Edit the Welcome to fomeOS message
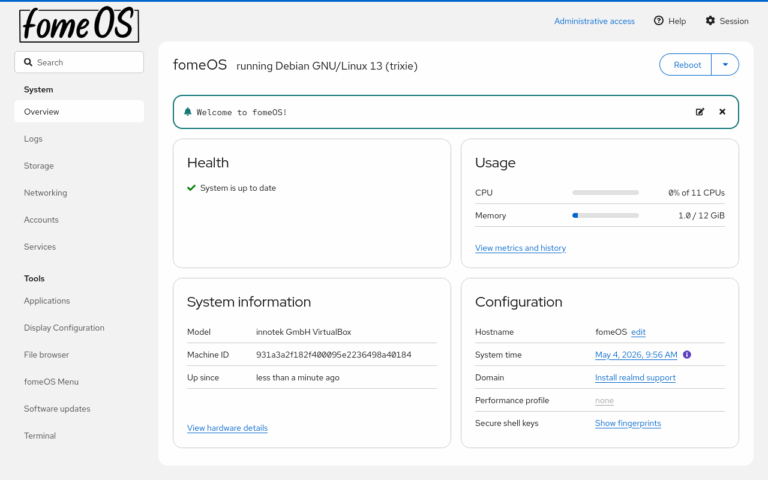768x480 pixels. [699, 112]
